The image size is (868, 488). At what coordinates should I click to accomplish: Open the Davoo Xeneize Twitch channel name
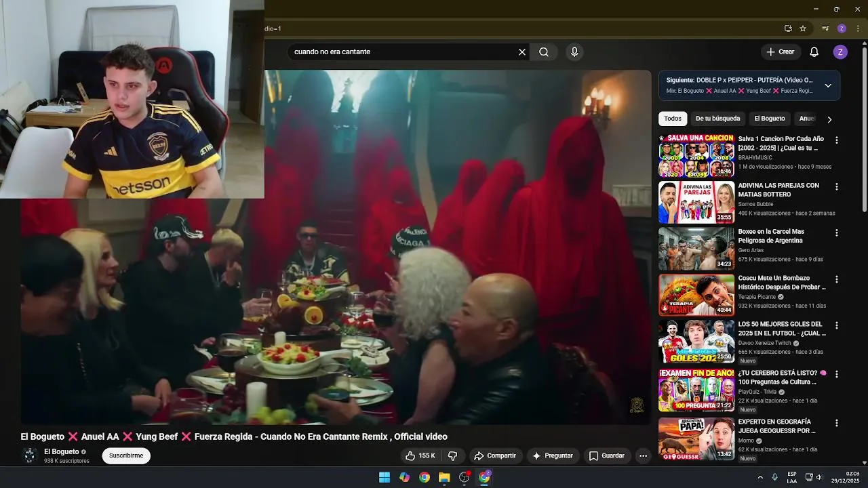(x=765, y=343)
